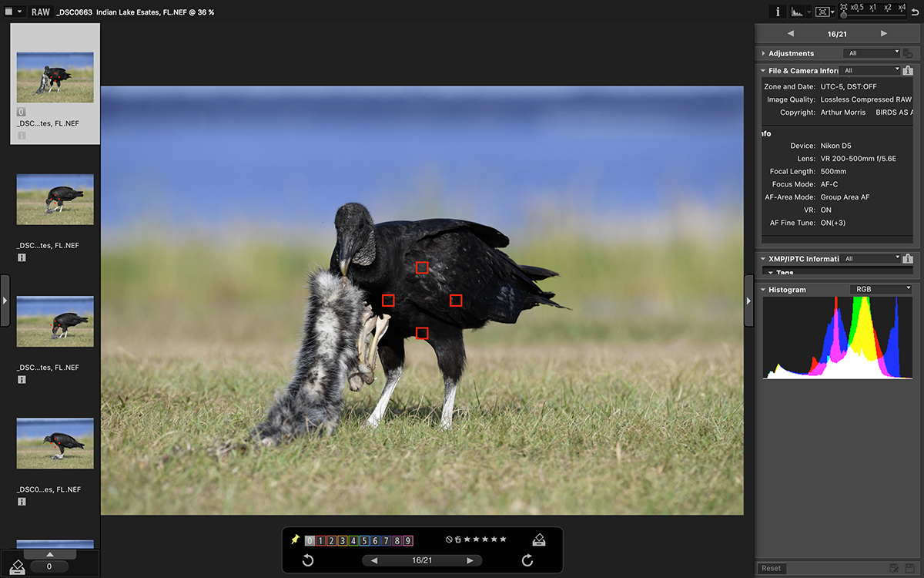Open the focus point display dropdown arrow

(x=832, y=12)
